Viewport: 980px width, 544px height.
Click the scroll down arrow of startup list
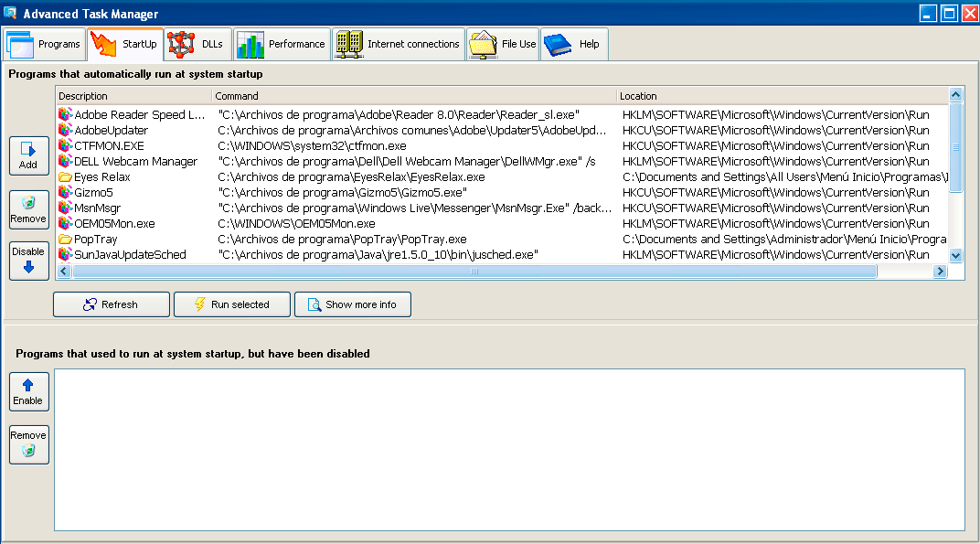tap(955, 255)
